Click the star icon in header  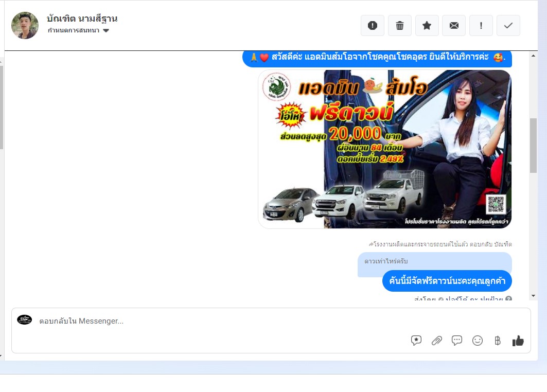427,26
